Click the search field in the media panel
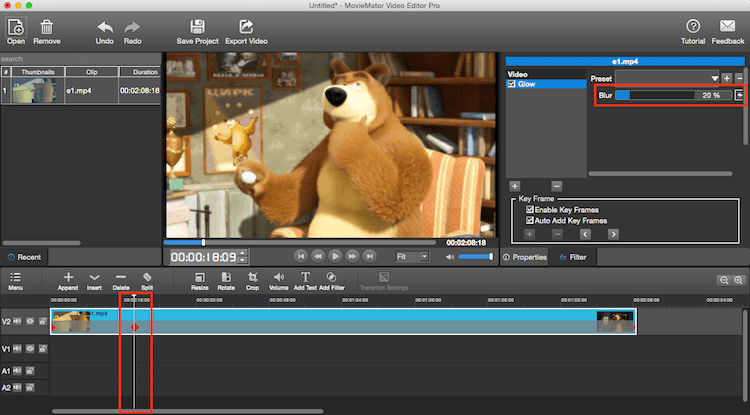This screenshot has width=750, height=415. pyautogui.click(x=43, y=59)
